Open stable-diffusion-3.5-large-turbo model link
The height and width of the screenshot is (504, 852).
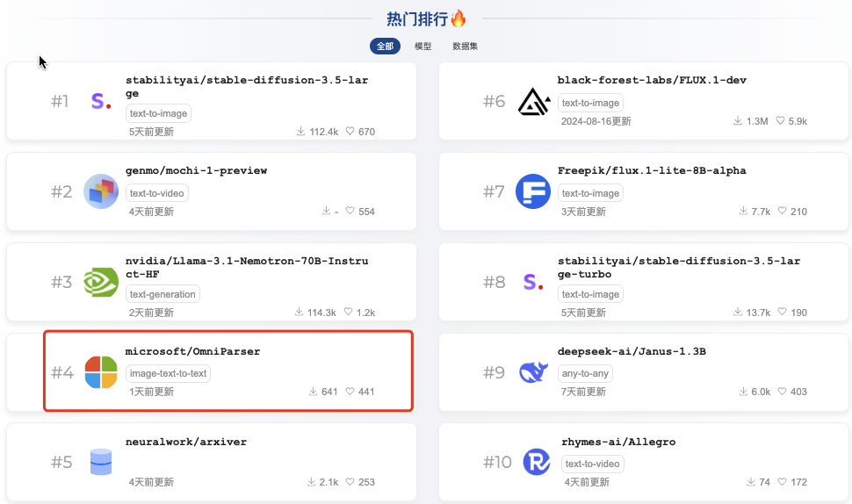click(x=679, y=268)
